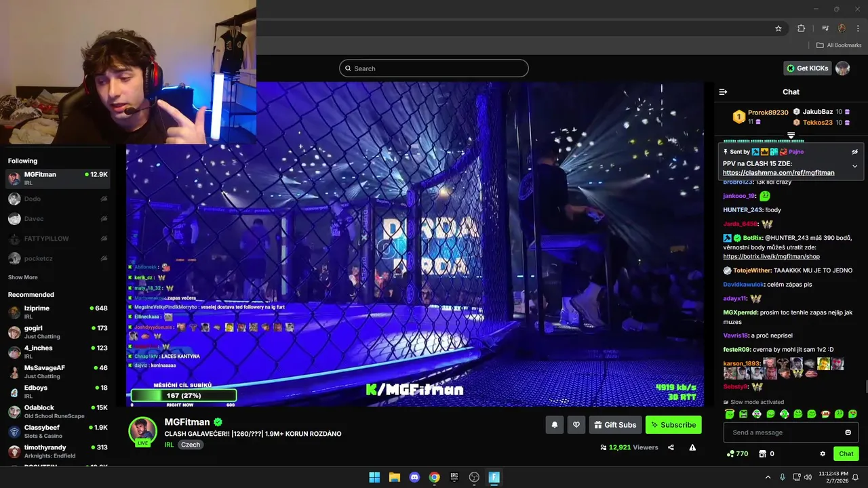Expand the chat leaderboard with the arrow handle
Image resolution: width=868 pixels, height=488 pixels.
[791, 136]
